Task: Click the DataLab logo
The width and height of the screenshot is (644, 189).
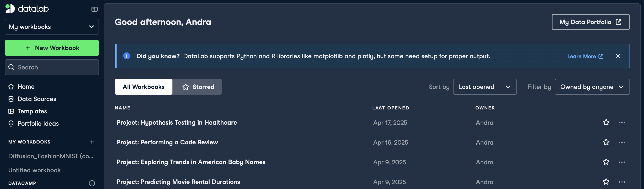Action: tap(27, 9)
